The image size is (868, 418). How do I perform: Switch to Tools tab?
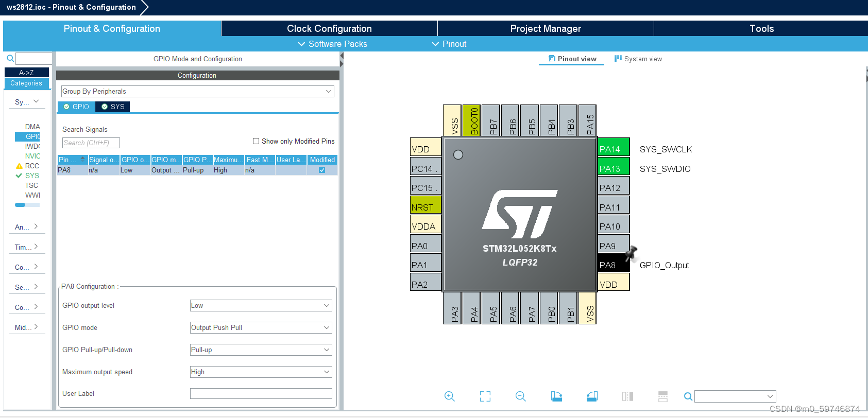pos(761,29)
